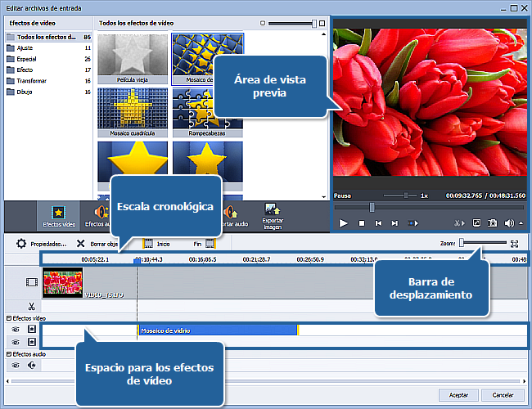This screenshot has height=409, width=532.
Task: Click the Play button in the preview
Action: 344,222
